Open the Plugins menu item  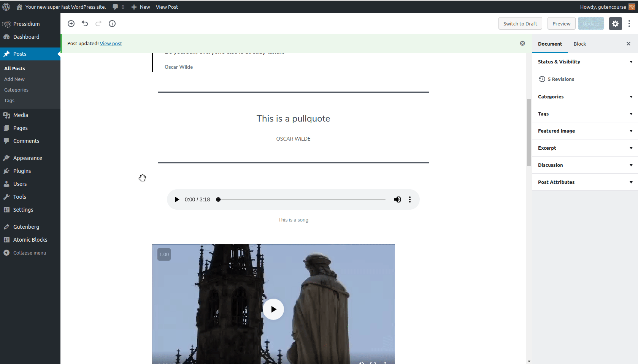pyautogui.click(x=30, y=171)
